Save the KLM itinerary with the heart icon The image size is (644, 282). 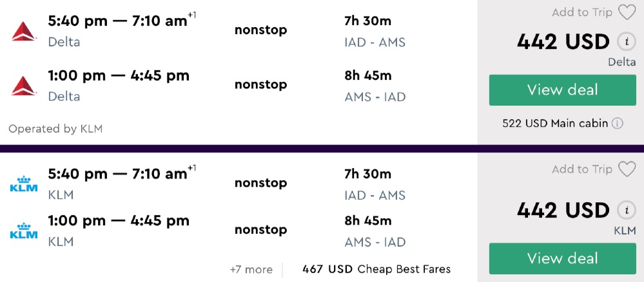click(x=626, y=169)
